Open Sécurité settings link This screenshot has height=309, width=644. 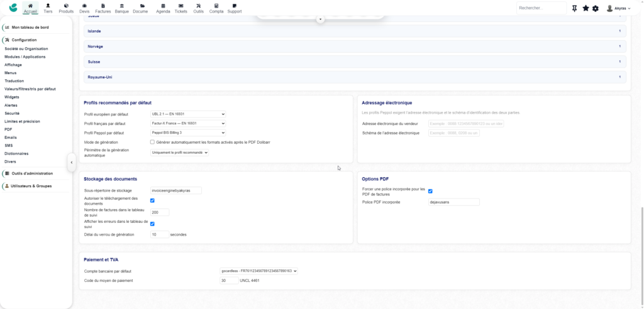coord(12,113)
